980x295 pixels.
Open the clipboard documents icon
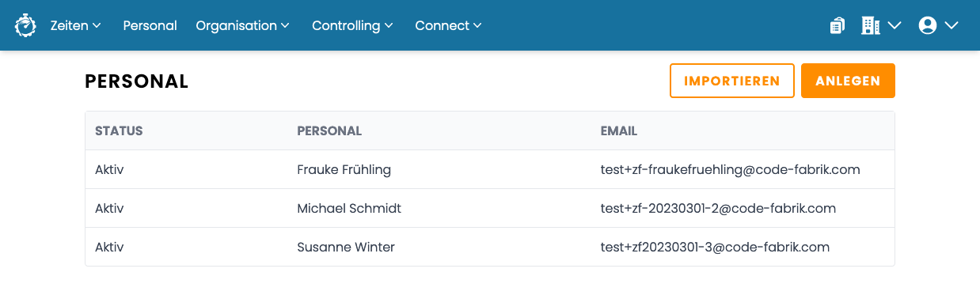tap(838, 25)
